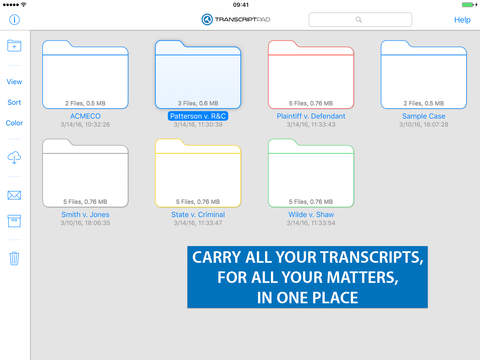The width and height of the screenshot is (480, 360).
Task: Tap the magnifier icon in search box
Action: point(358,20)
